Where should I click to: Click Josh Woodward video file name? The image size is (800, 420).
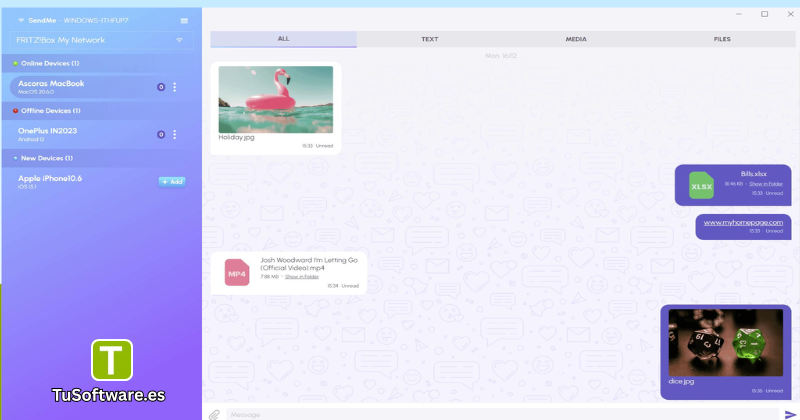pos(309,264)
